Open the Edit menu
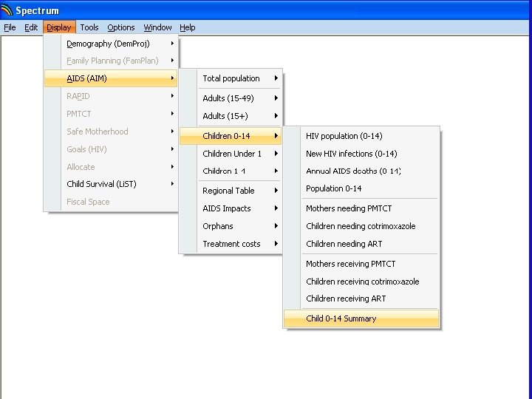This screenshot has width=532, height=399. (x=31, y=27)
